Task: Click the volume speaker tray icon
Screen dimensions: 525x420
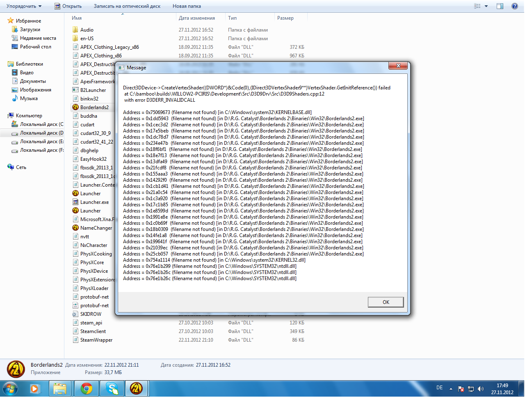Action: click(481, 389)
